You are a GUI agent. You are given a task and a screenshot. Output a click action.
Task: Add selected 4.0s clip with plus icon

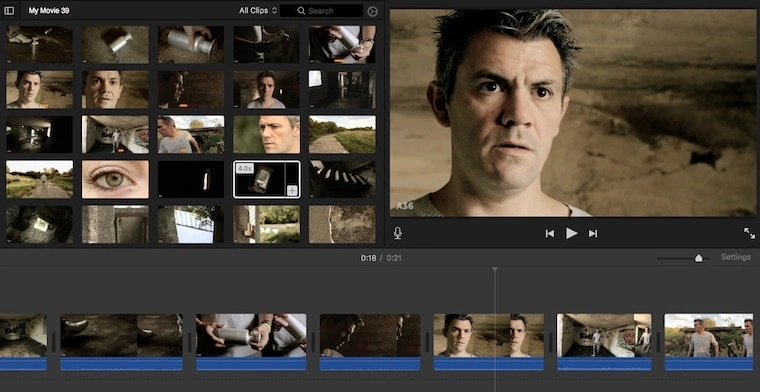[x=292, y=190]
